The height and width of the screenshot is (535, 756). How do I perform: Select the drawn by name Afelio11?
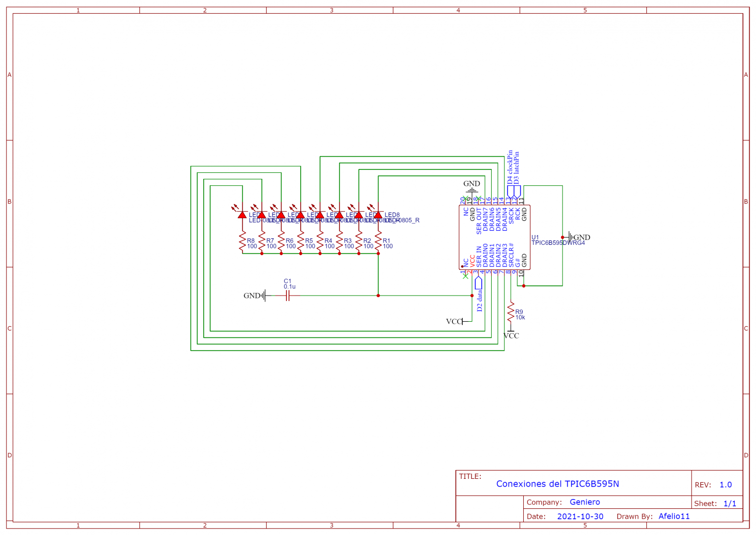point(674,516)
